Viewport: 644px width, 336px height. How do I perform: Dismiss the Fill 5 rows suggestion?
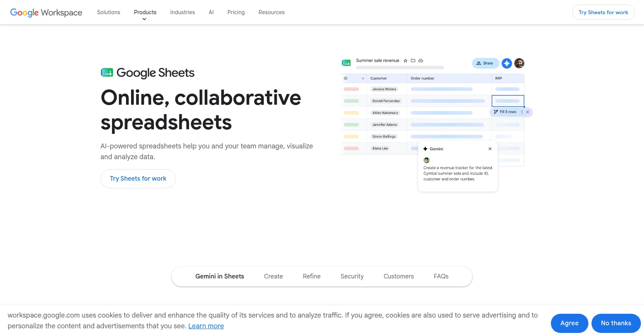(x=527, y=112)
